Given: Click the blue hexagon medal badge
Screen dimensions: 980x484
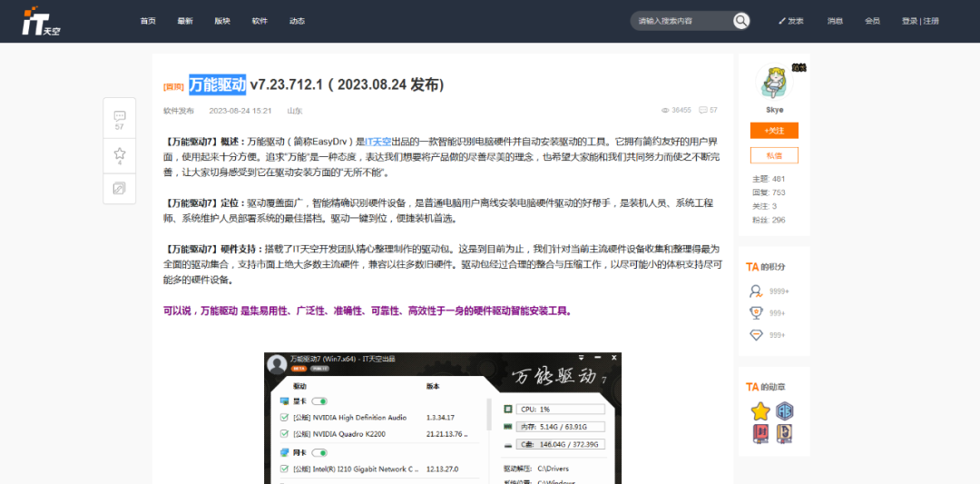Looking at the screenshot, I should 785,411.
